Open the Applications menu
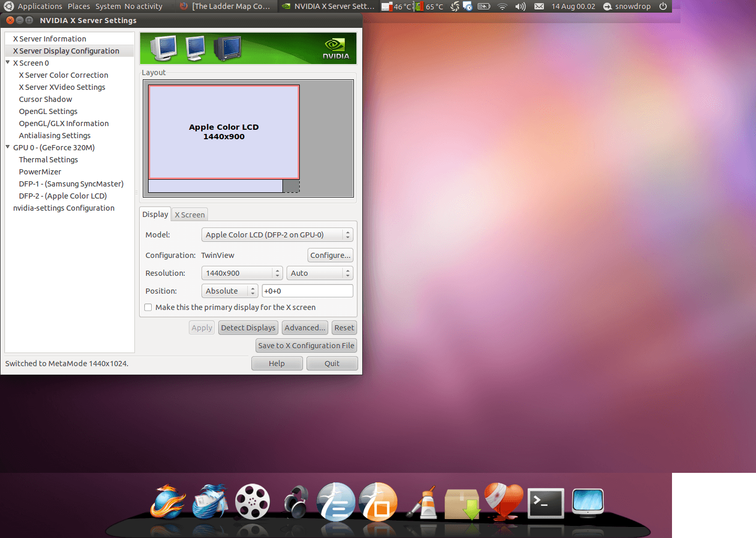Image resolution: width=756 pixels, height=538 pixels. click(40, 6)
